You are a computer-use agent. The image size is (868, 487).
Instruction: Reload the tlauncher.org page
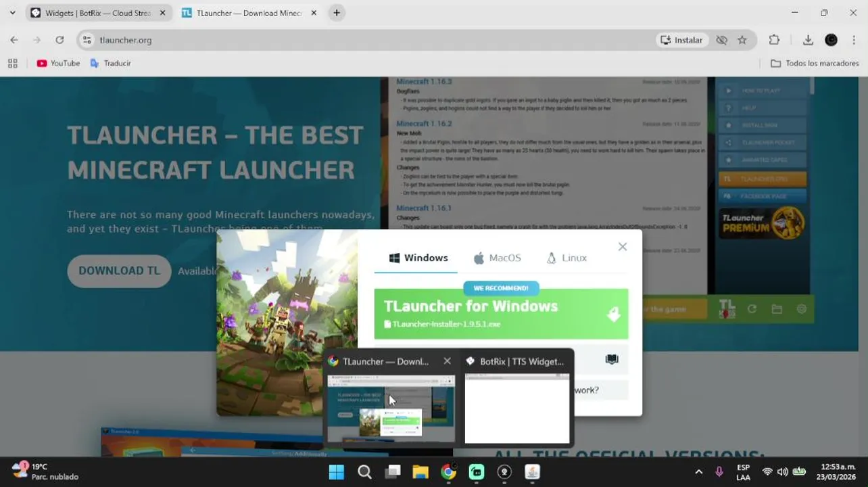coord(59,40)
